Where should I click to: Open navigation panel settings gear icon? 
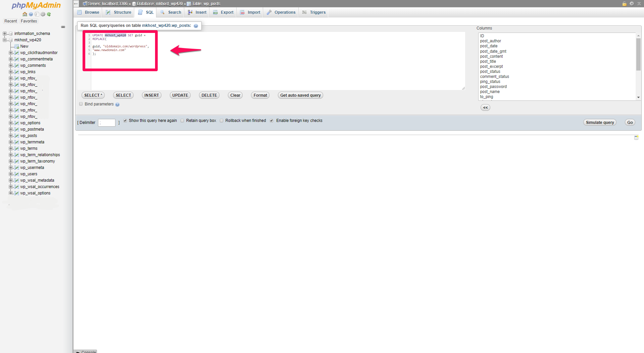(x=43, y=14)
